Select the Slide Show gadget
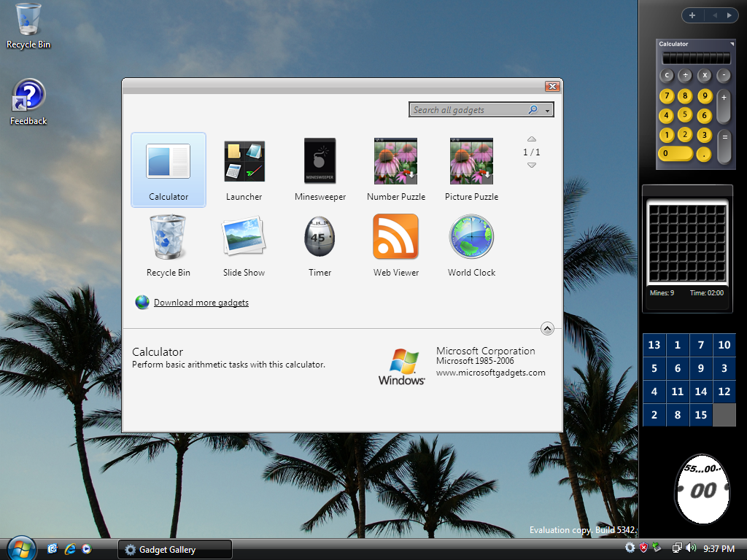The width and height of the screenshot is (747, 560). pos(244,237)
